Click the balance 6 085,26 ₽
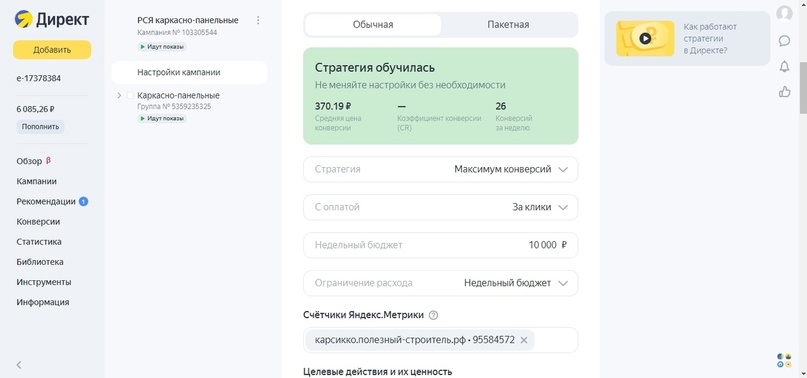The width and height of the screenshot is (807, 378). 36,109
